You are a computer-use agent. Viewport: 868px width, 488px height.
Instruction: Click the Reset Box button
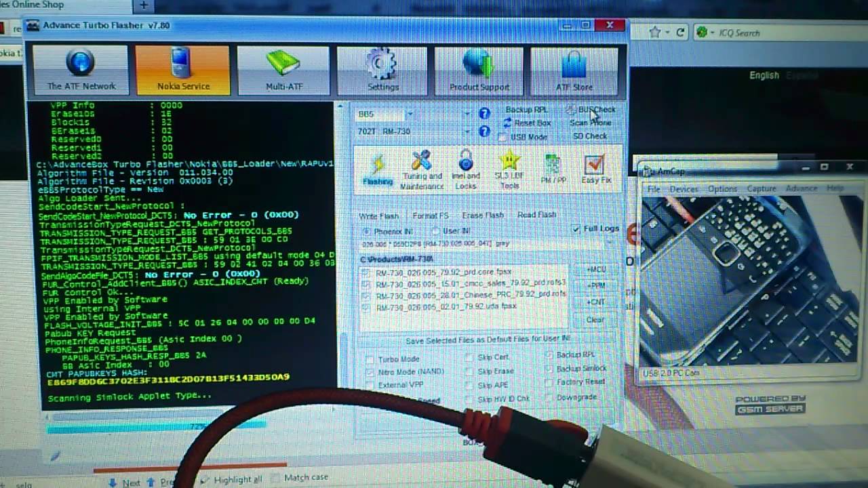click(x=527, y=123)
